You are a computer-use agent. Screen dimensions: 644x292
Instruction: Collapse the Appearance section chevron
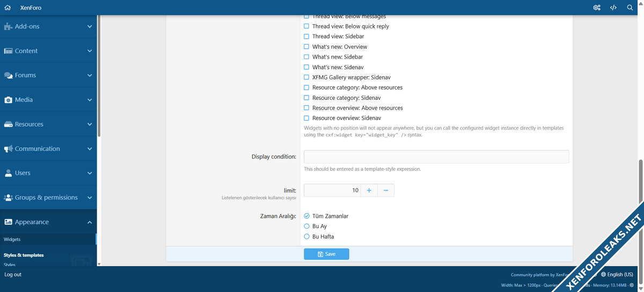tap(90, 222)
